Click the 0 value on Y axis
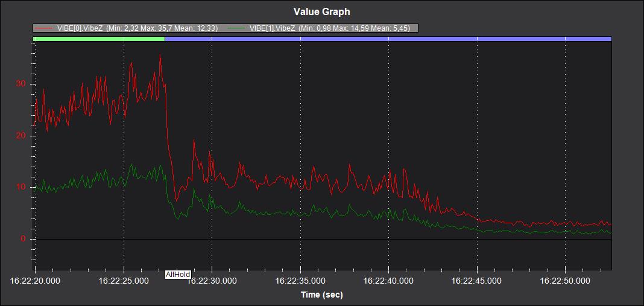The height and width of the screenshot is (306, 644). tap(23, 239)
